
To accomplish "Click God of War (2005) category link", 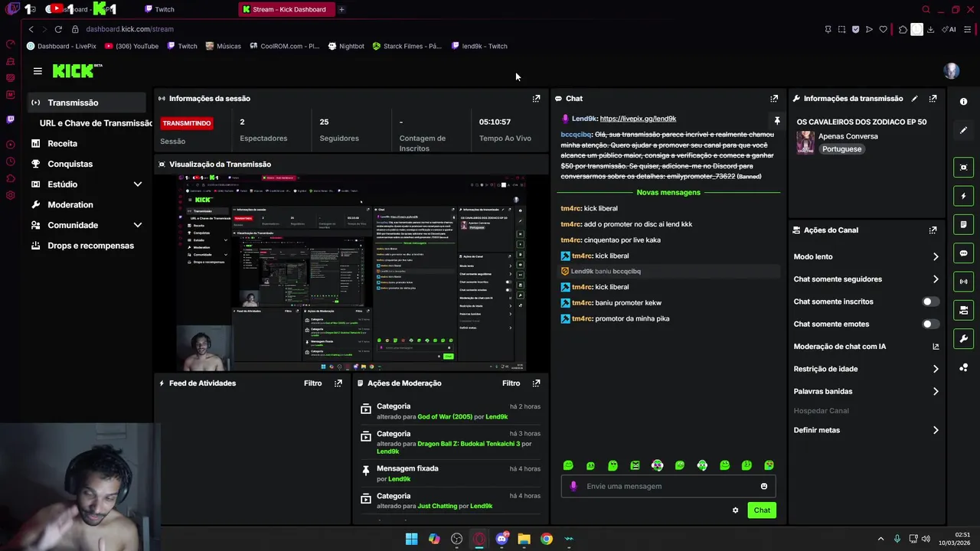I will point(445,417).
